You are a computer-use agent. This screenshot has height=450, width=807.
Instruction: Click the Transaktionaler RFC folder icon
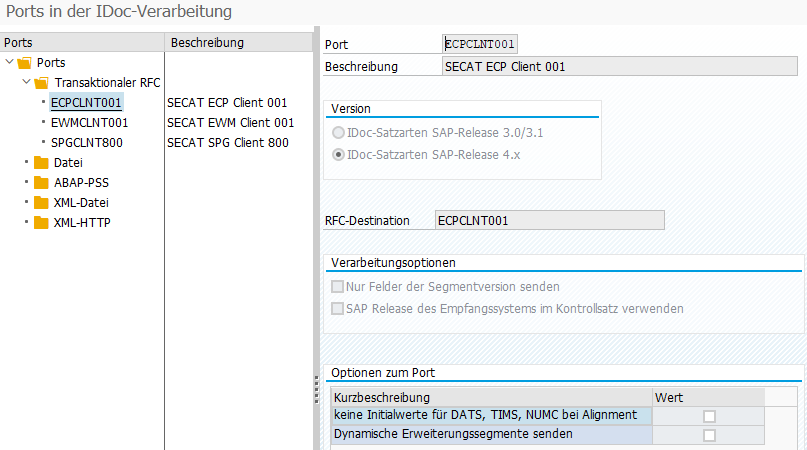41,82
